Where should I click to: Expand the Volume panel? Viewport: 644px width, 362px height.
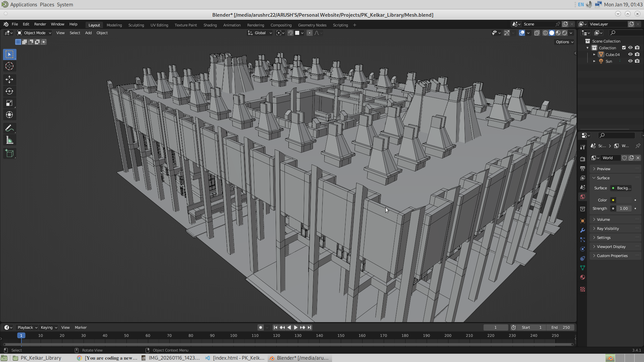point(603,220)
